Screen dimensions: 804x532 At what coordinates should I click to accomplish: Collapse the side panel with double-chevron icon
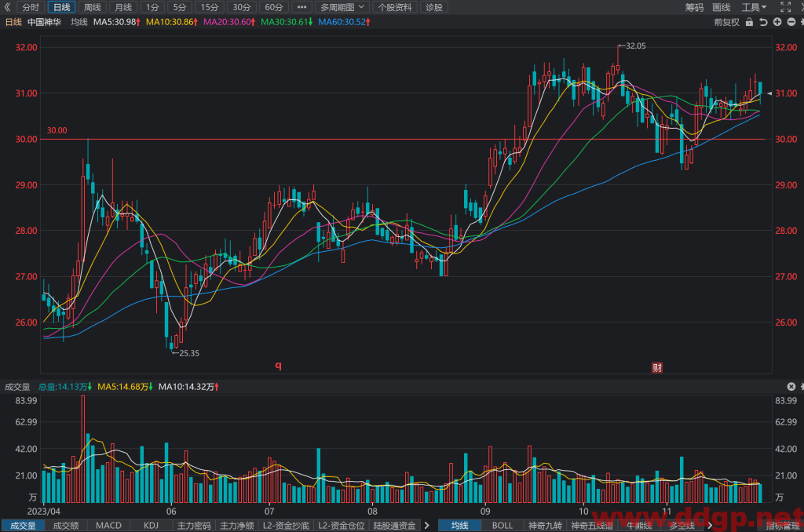pos(6,7)
